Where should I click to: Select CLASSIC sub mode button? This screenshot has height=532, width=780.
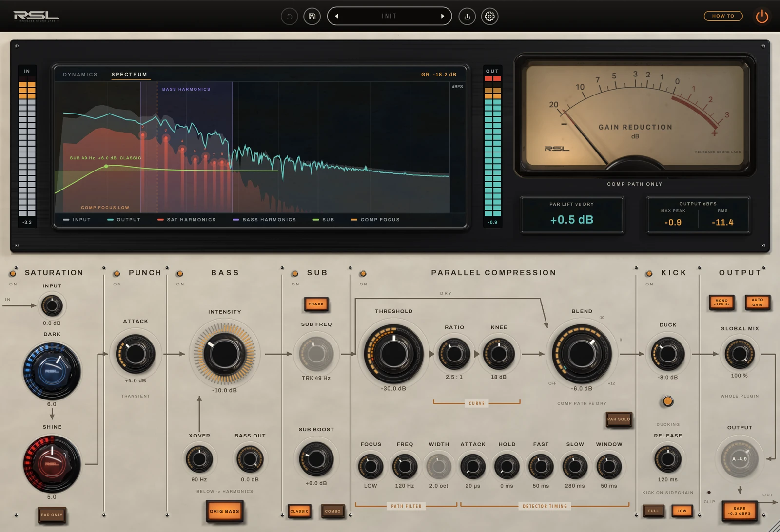[299, 511]
